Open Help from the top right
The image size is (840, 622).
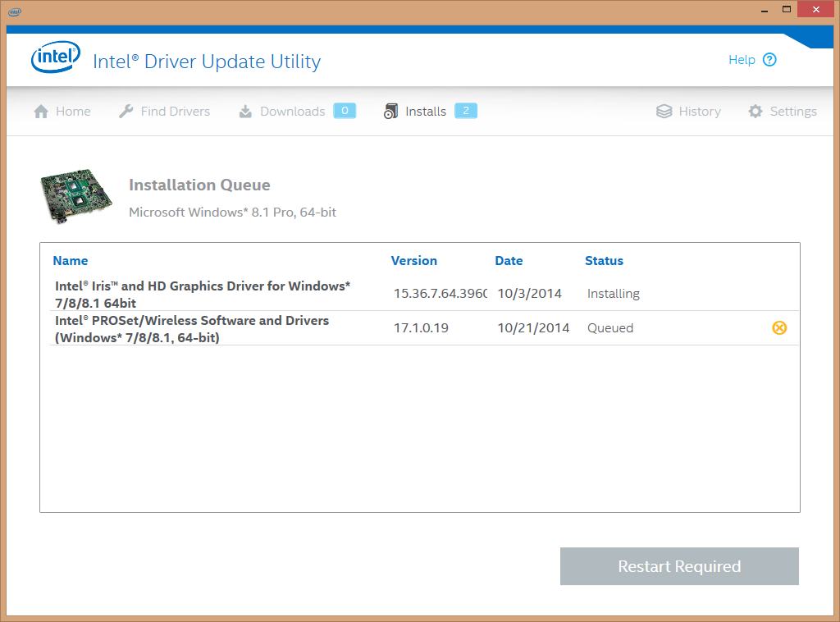742,59
